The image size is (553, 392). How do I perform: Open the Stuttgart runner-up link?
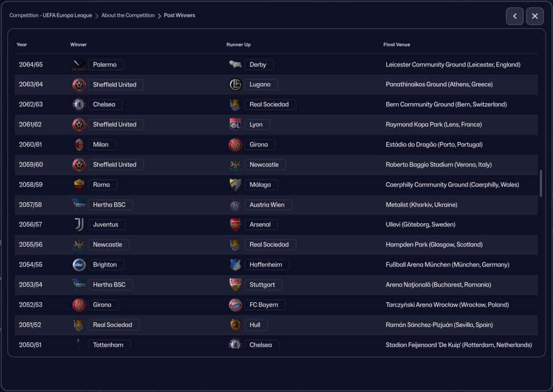[x=262, y=285]
